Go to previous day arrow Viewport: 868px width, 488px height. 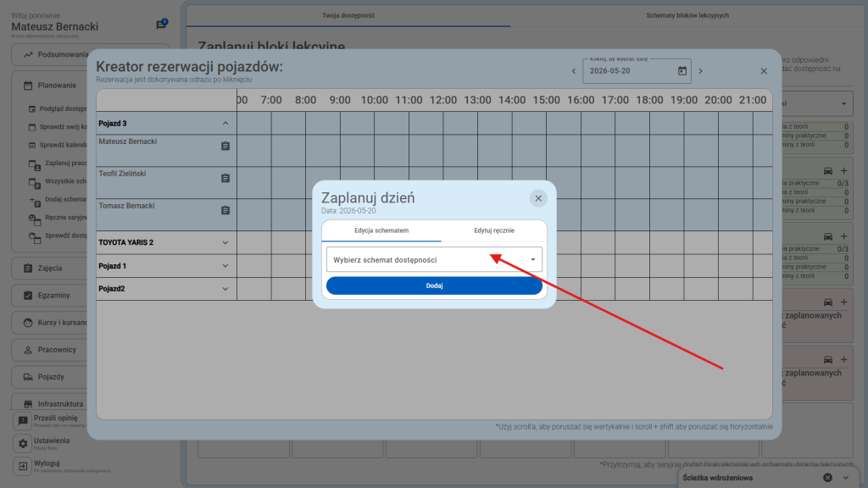click(x=574, y=71)
